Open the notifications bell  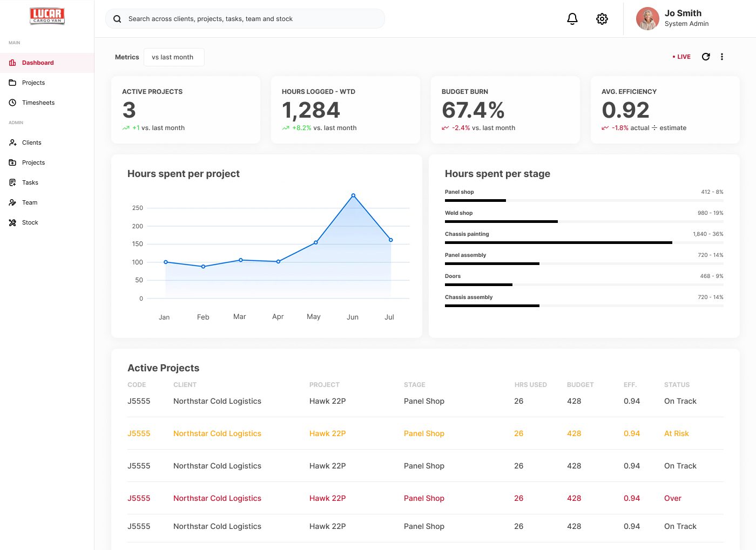click(572, 19)
